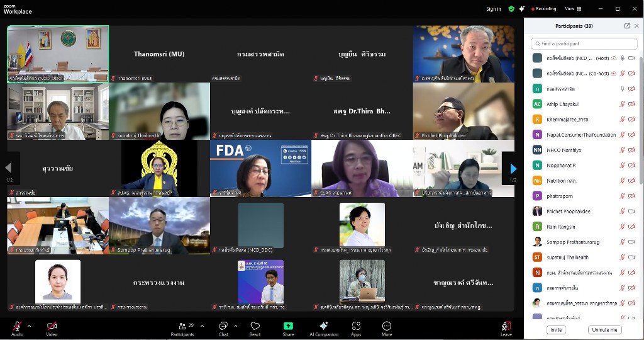
Task: Select Athip Chayakul in participants list
Action: (584, 105)
